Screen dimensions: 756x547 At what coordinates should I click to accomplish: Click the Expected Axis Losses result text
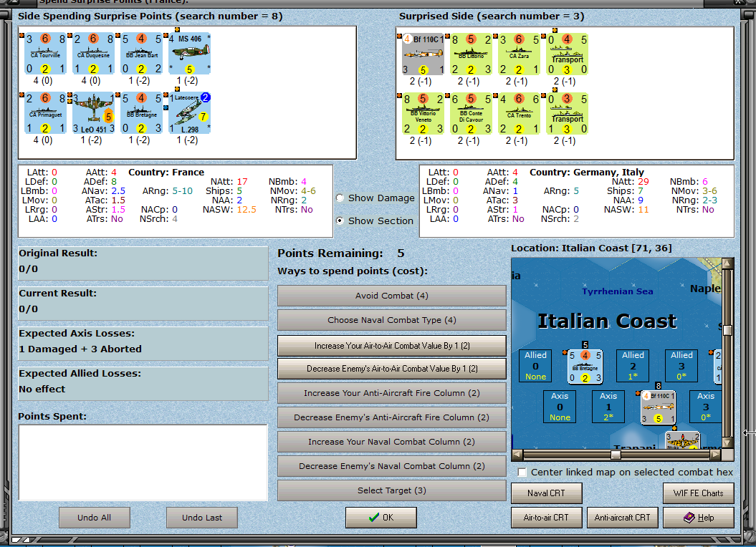tap(80, 349)
